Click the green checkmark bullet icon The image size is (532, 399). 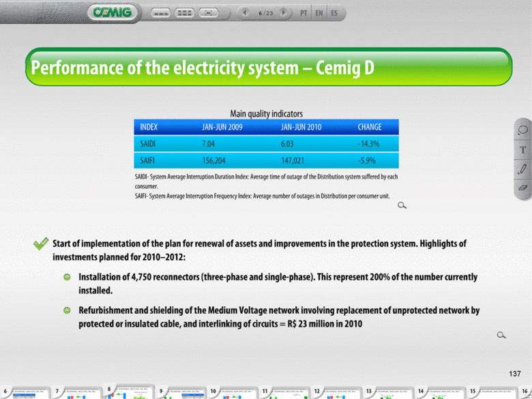tap(41, 243)
